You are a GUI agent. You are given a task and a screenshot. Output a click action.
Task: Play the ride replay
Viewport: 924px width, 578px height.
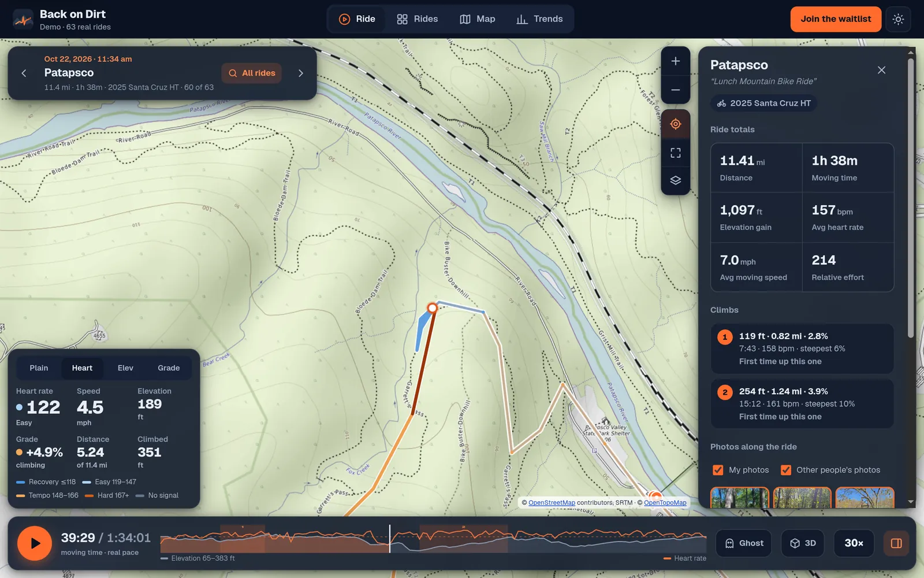click(35, 543)
